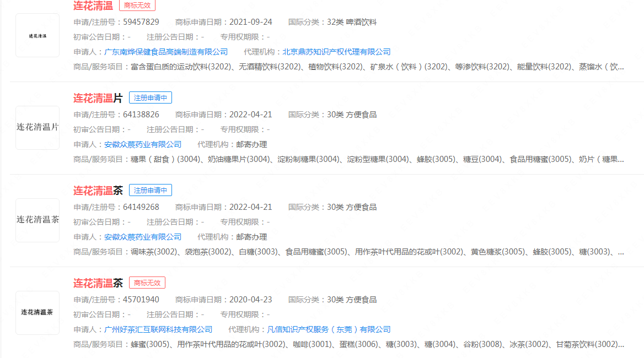This screenshot has height=358, width=644.
Task: Open agency 北京鼎苏知识产权代理有限公司
Action: (x=336, y=52)
